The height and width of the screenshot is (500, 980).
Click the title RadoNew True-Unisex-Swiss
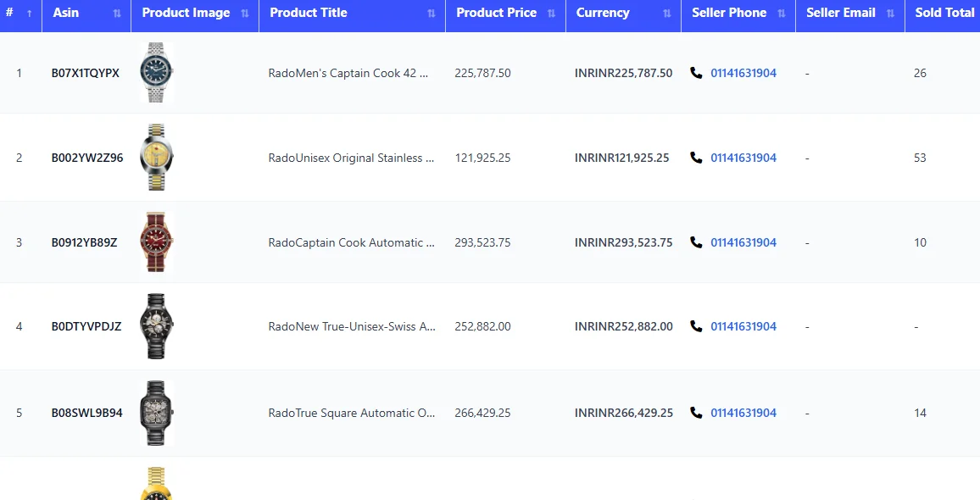[351, 326]
